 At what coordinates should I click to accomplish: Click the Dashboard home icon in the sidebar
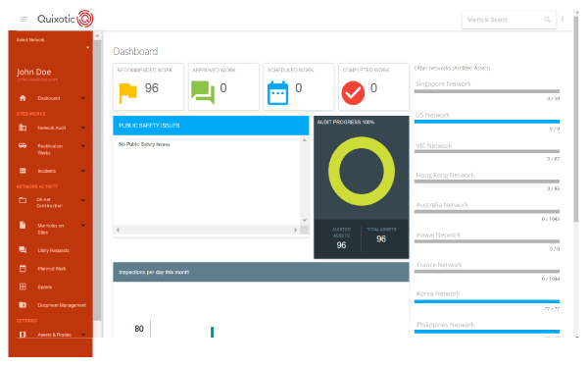[x=23, y=98]
